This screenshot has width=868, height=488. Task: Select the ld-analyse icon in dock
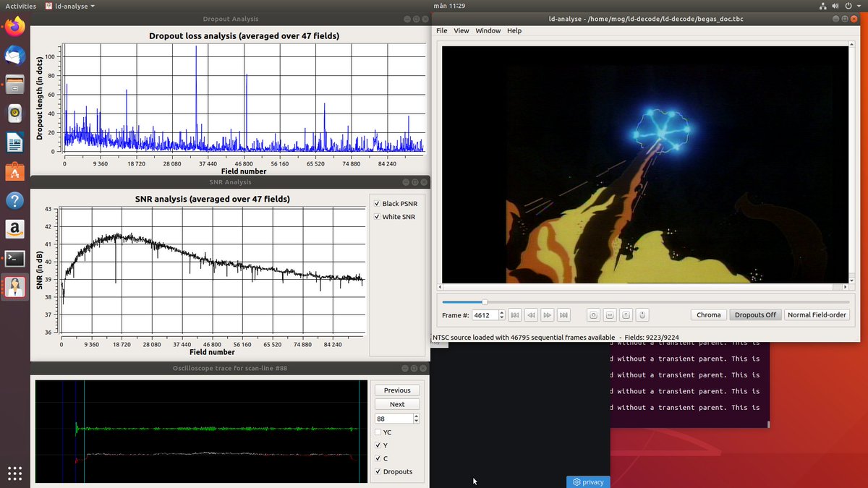pyautogui.click(x=15, y=287)
